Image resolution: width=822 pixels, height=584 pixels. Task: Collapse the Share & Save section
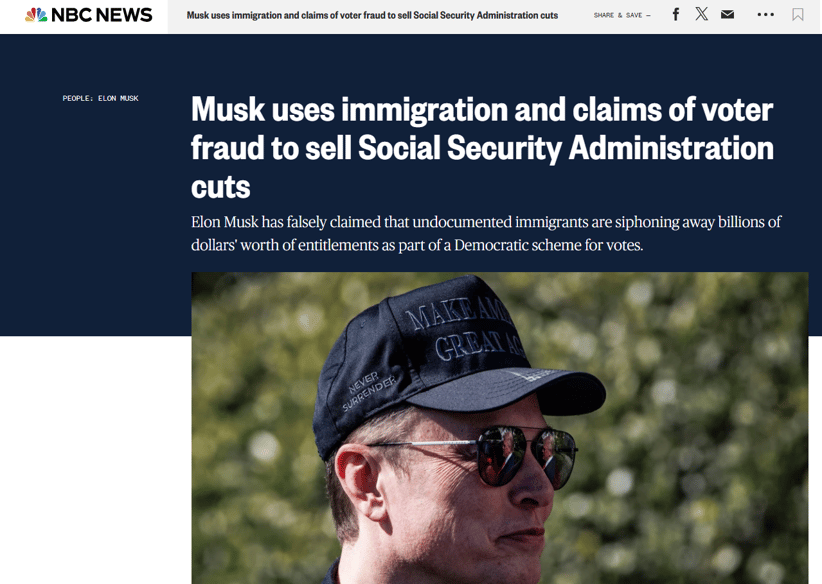648,16
